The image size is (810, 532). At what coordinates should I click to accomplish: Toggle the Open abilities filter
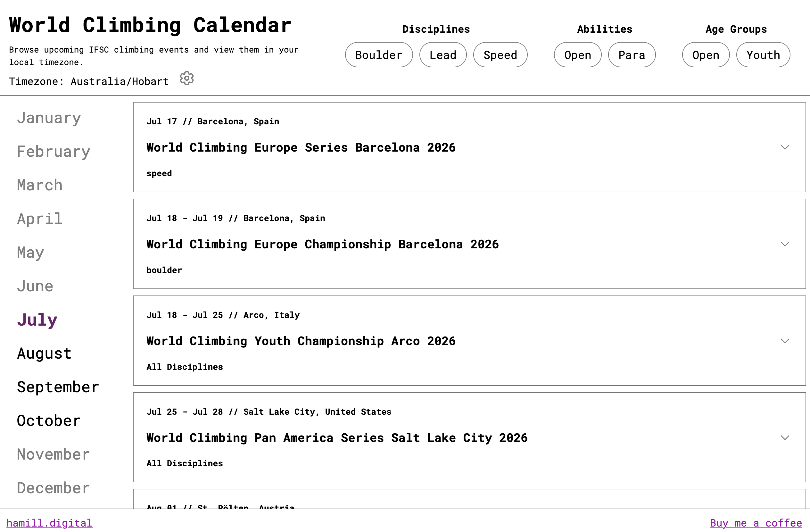(x=578, y=55)
